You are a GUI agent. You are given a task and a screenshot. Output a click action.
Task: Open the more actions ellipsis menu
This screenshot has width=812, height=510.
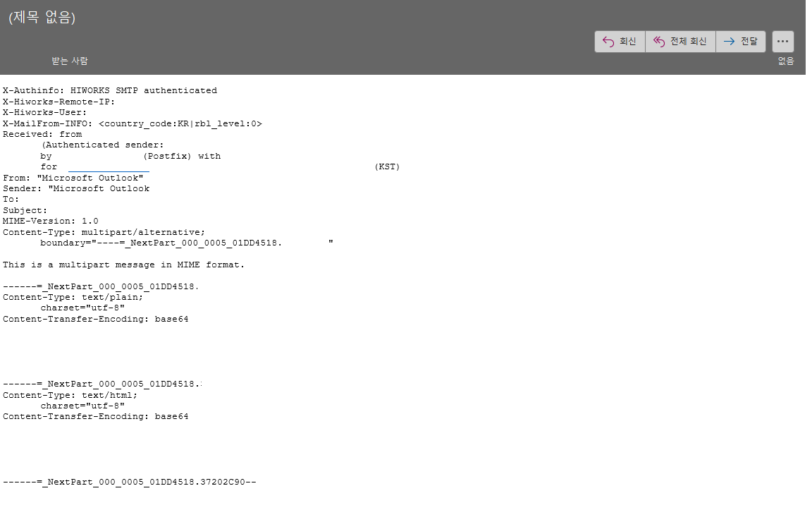782,42
